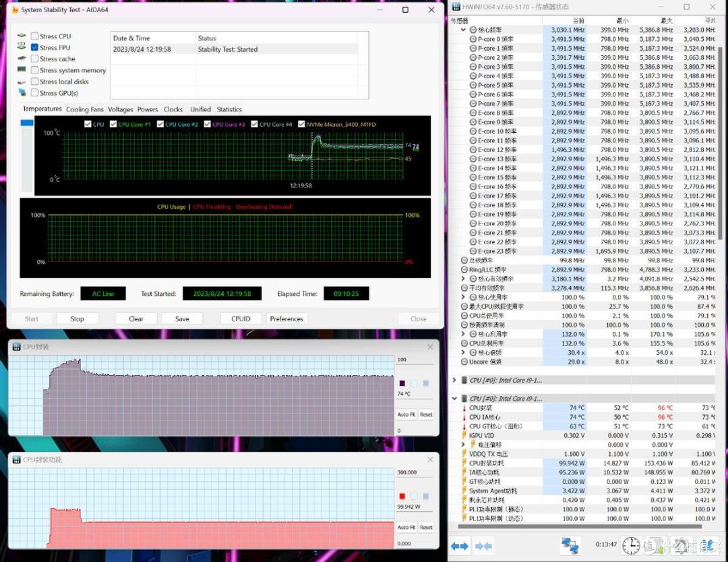Image resolution: width=728 pixels, height=562 pixels.
Task: Open the Statistics tab
Action: coord(229,109)
